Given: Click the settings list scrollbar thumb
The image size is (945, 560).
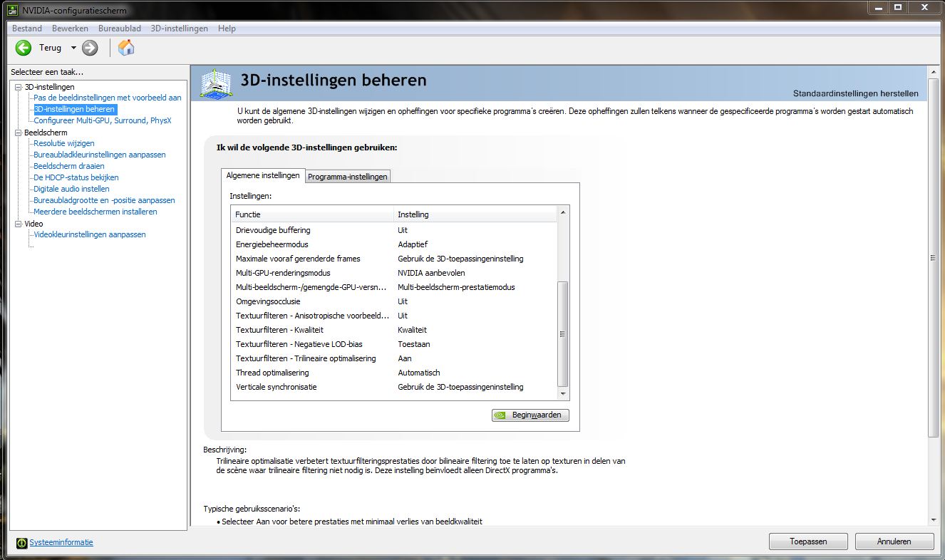Looking at the screenshot, I should tap(563, 333).
